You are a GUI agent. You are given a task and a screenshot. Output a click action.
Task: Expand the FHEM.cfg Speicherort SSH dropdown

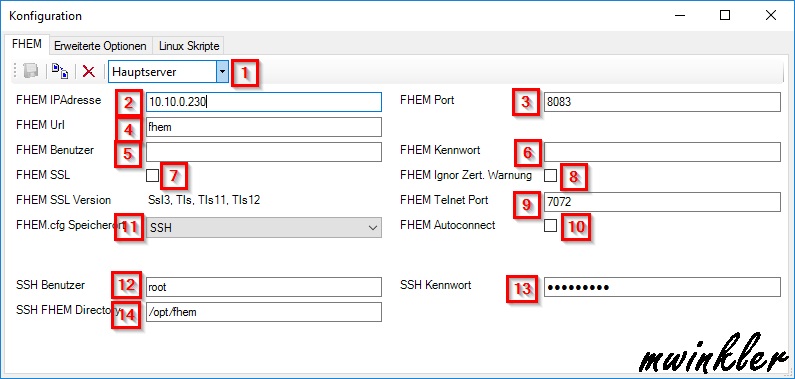pyautogui.click(x=264, y=228)
